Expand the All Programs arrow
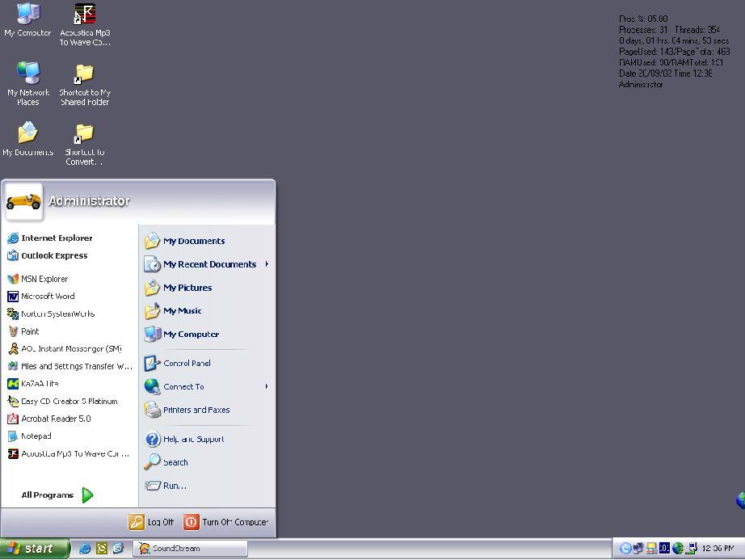The width and height of the screenshot is (745, 560). tap(87, 495)
